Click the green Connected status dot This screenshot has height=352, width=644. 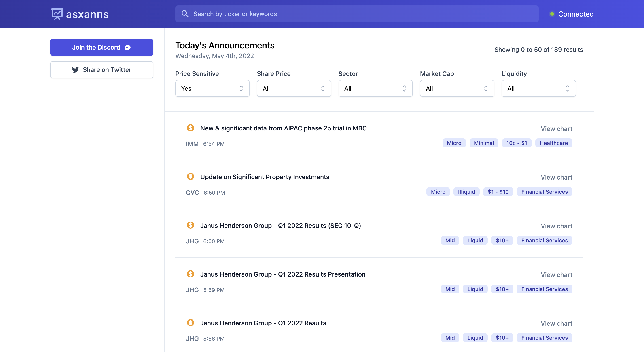(x=552, y=14)
